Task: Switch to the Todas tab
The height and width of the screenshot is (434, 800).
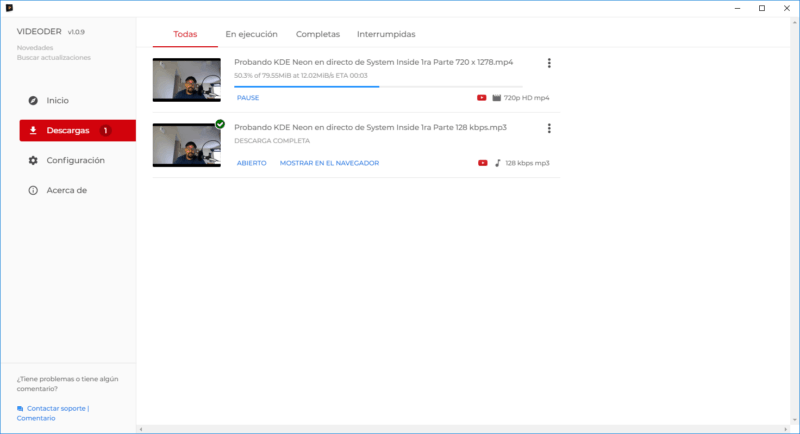Action: [x=185, y=34]
